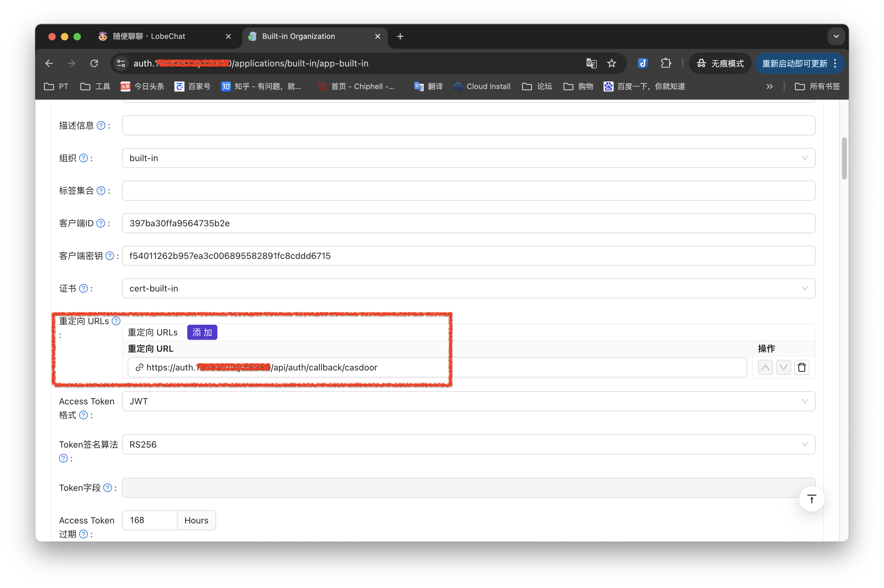Open the 今日头条 bookmark

click(142, 87)
